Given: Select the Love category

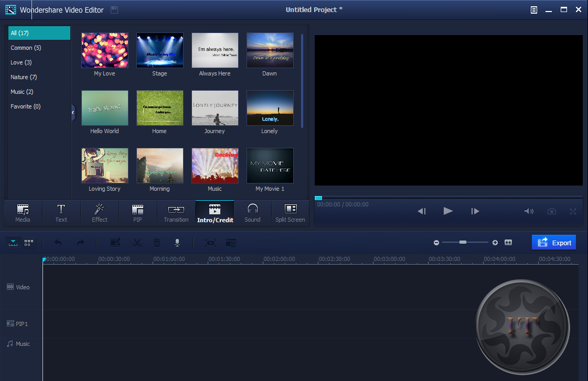Looking at the screenshot, I should point(20,62).
